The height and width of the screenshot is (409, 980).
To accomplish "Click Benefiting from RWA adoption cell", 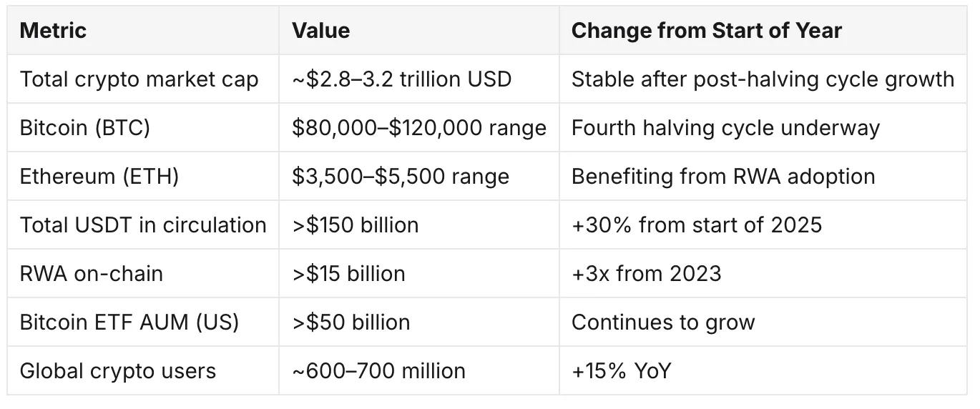I will coord(723,176).
